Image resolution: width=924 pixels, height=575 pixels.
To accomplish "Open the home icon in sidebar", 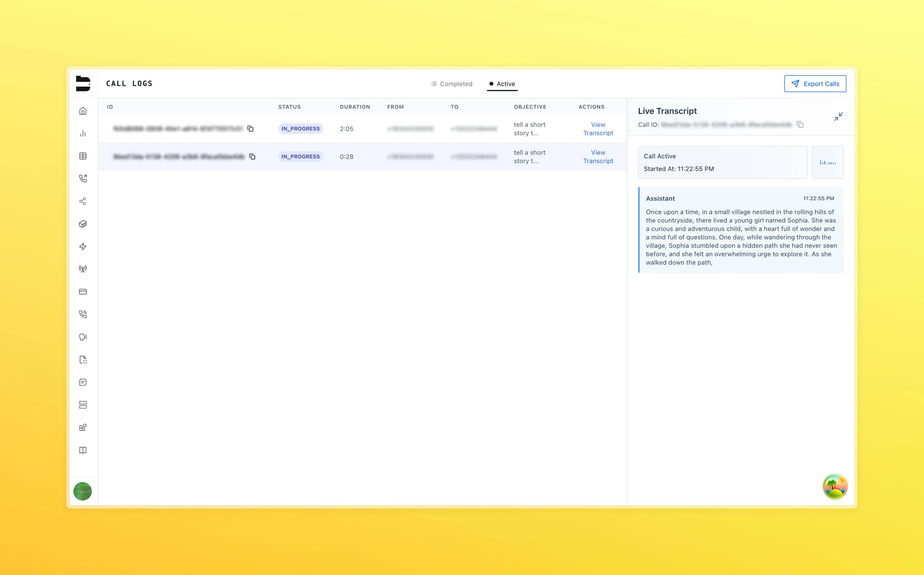I will [83, 111].
